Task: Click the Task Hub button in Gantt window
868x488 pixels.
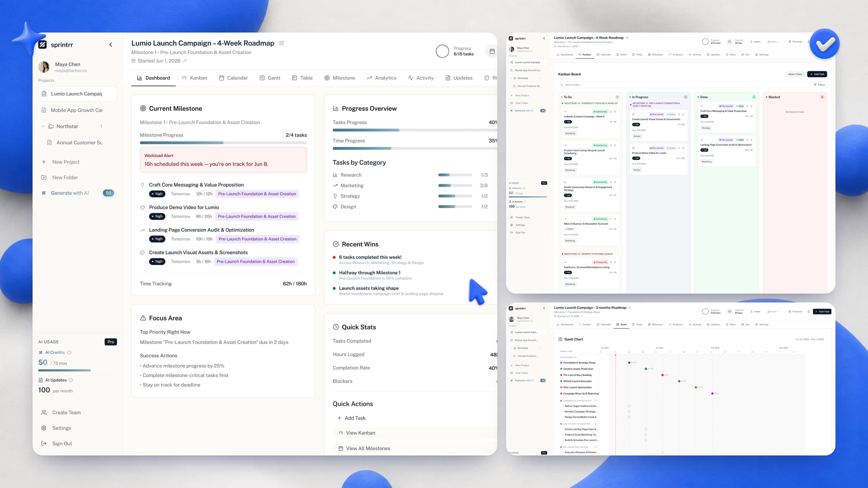Action: (822, 311)
